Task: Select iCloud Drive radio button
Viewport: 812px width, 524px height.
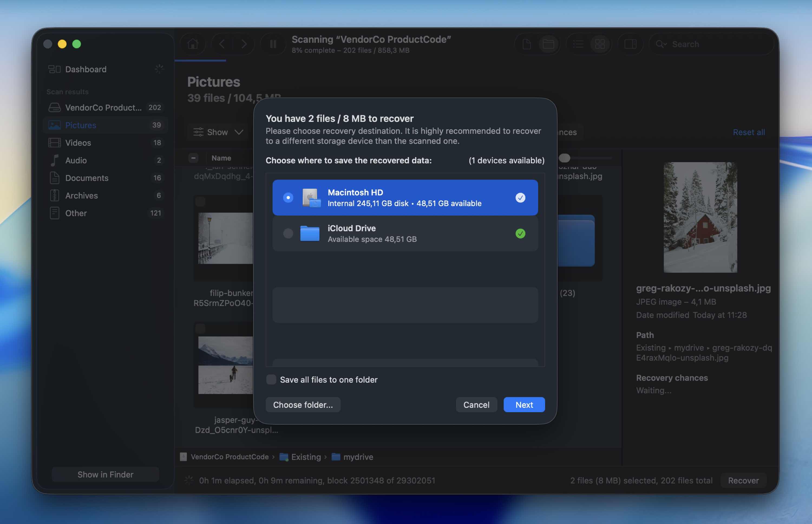Action: [x=288, y=233]
